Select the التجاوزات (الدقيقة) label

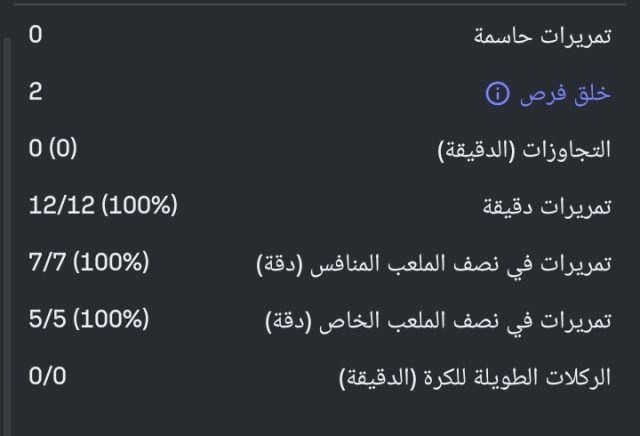tap(524, 151)
